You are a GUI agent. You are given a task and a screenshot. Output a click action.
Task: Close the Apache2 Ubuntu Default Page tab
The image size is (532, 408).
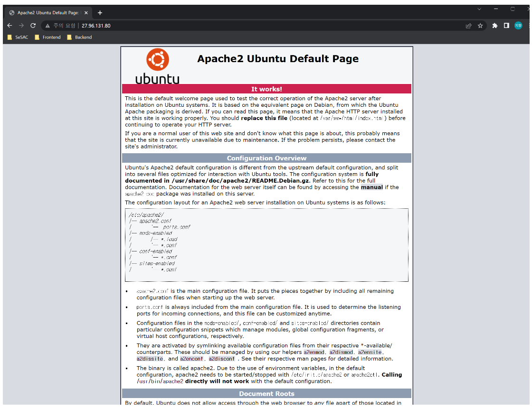pyautogui.click(x=86, y=13)
